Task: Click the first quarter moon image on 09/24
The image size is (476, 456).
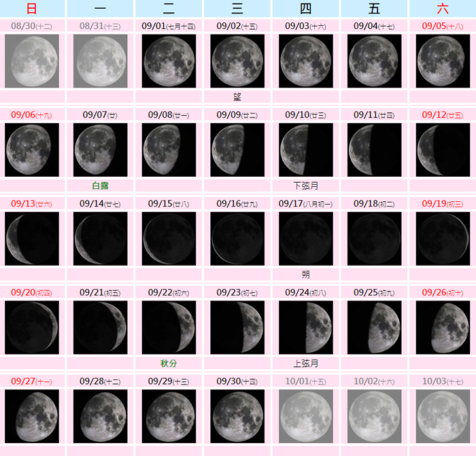Action: (306, 328)
